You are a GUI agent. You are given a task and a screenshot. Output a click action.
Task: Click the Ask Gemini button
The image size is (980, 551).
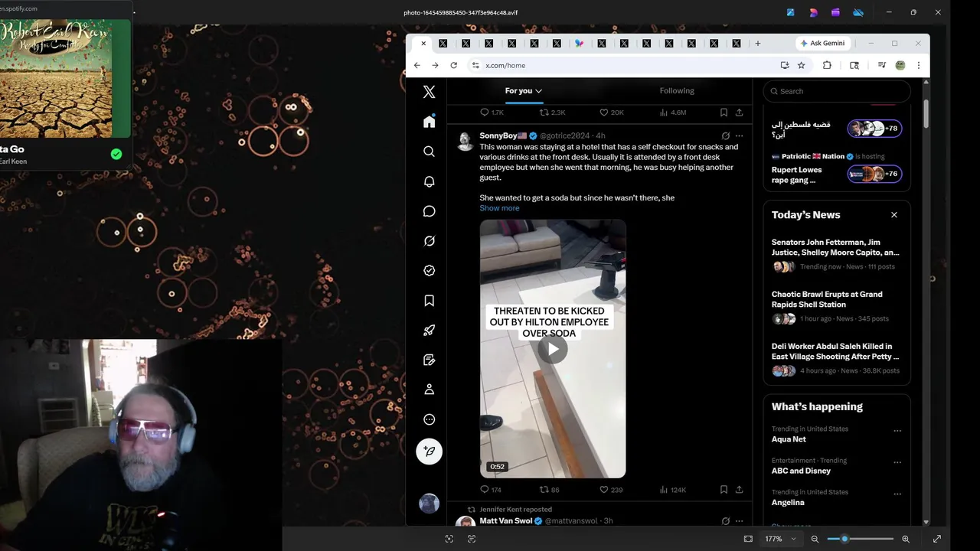tap(823, 44)
